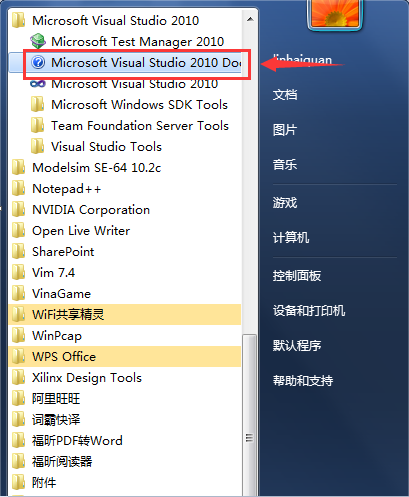Click the Open Live Writer folder icon
This screenshot has width=409, height=497.
(19, 230)
